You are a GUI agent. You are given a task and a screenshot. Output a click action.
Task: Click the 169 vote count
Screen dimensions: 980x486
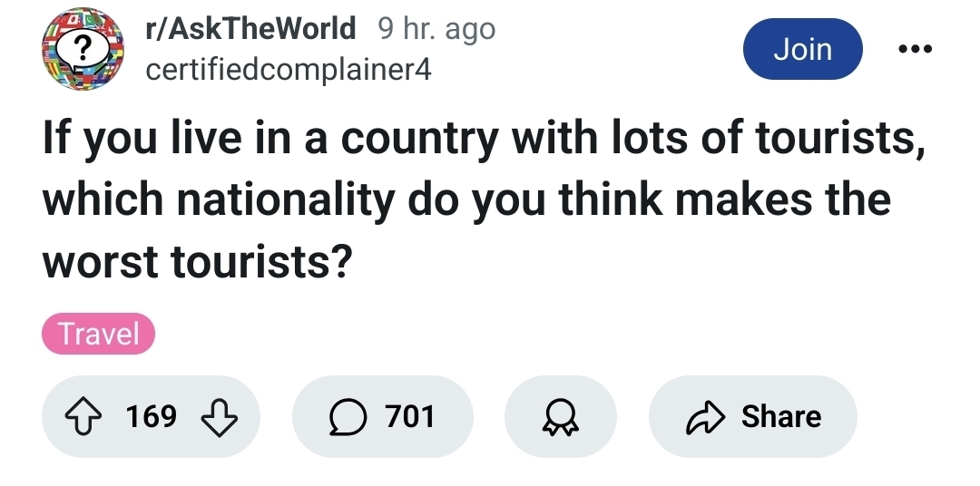[x=152, y=416]
